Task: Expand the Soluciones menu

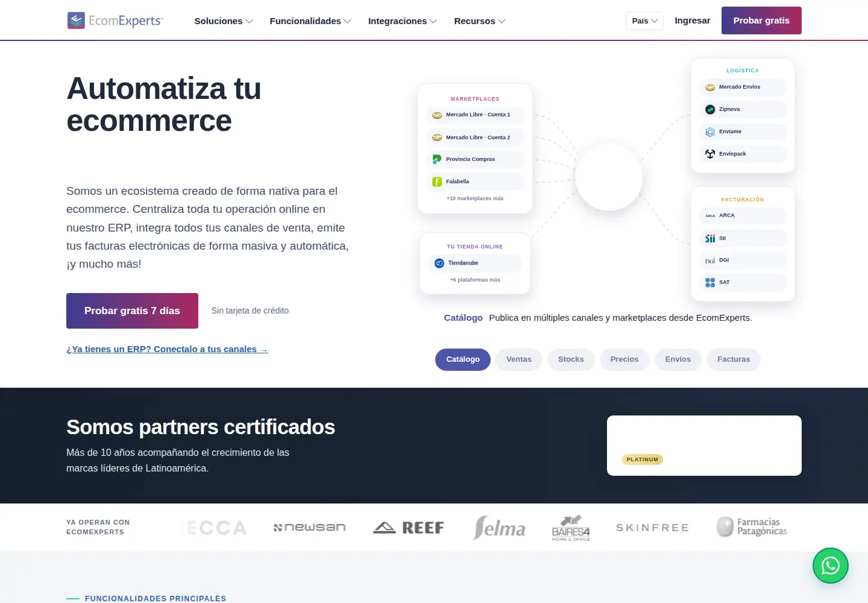Action: (x=224, y=21)
